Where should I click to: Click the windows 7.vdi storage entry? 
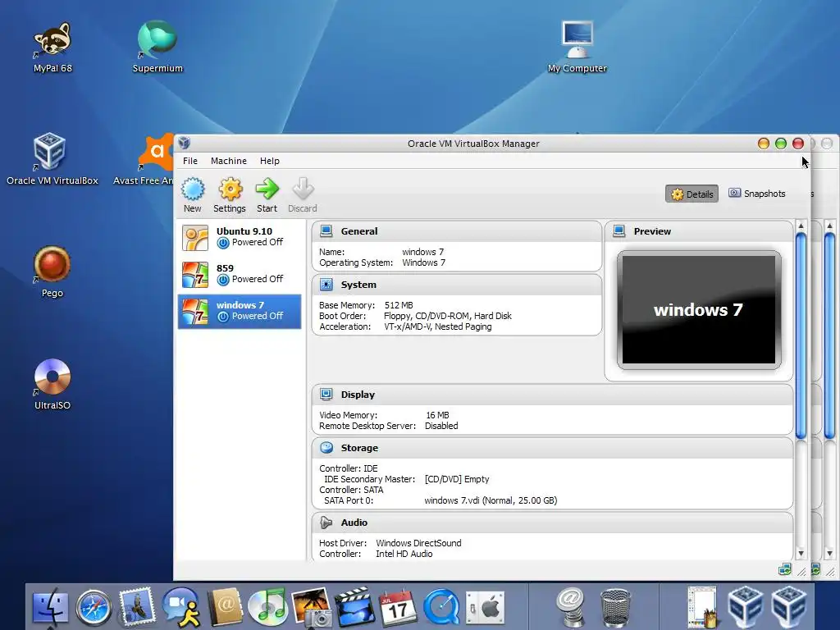coord(491,500)
